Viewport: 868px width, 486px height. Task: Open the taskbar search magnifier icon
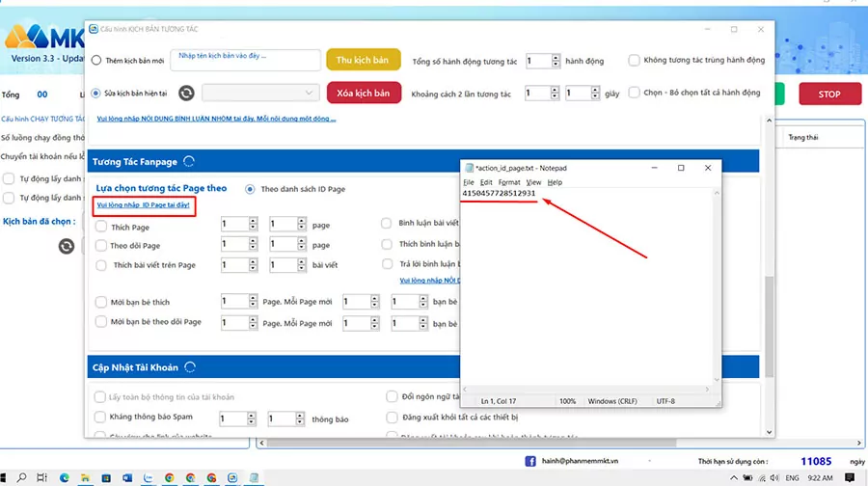pyautogui.click(x=21, y=477)
